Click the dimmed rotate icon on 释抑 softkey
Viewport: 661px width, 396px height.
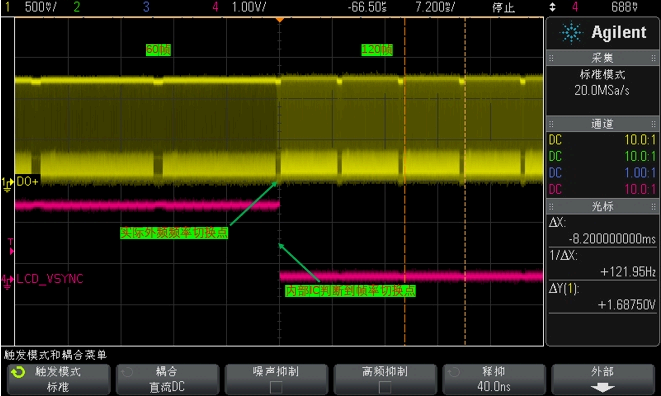(x=454, y=372)
